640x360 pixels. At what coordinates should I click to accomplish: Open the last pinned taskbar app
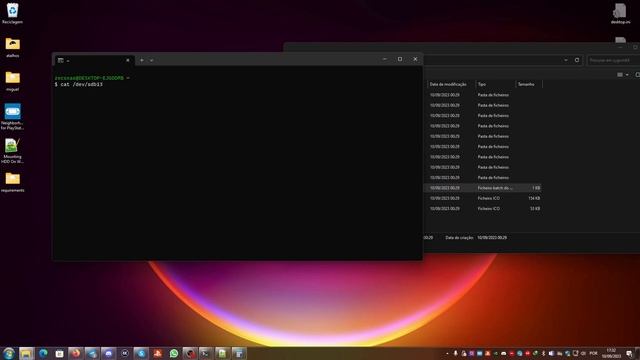click(x=239, y=353)
